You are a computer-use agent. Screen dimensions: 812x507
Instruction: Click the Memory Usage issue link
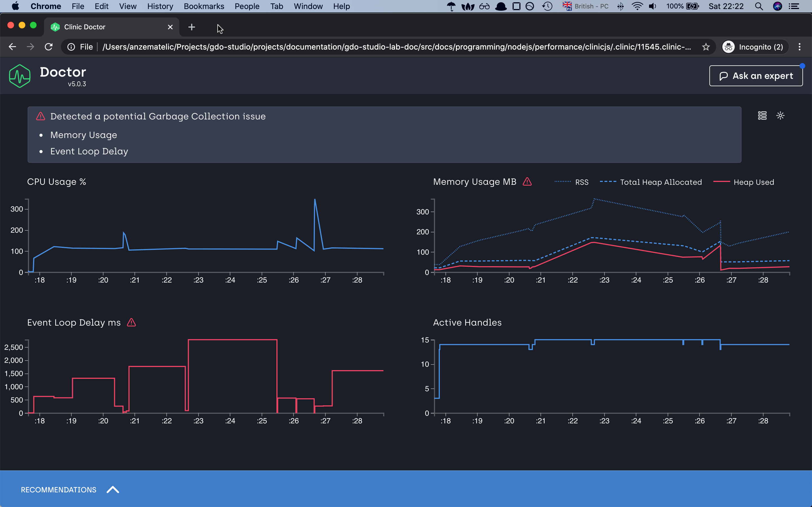click(x=83, y=135)
